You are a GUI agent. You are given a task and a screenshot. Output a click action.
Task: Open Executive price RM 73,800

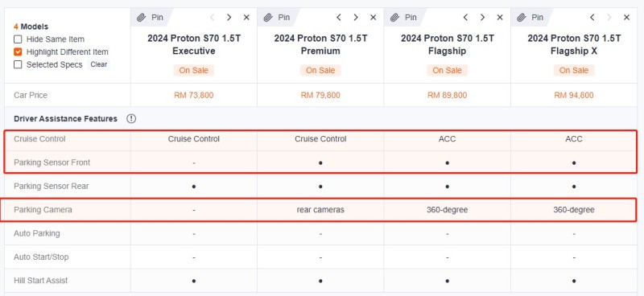[x=194, y=95]
